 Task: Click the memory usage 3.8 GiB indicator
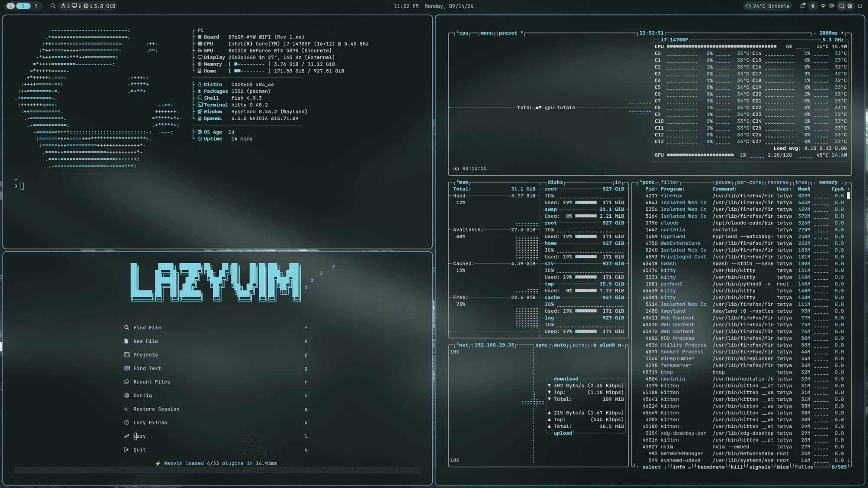[x=100, y=6]
